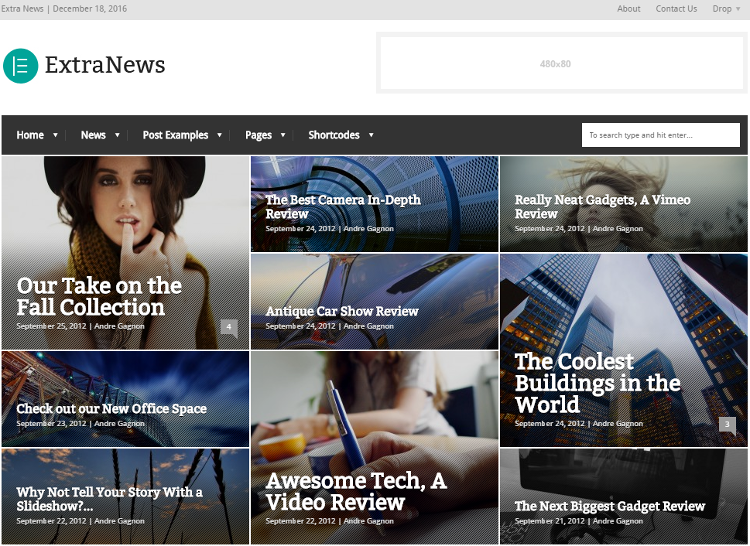Click the 480x80 banner ad placeholder
This screenshot has width=750, height=546.
coord(562,63)
